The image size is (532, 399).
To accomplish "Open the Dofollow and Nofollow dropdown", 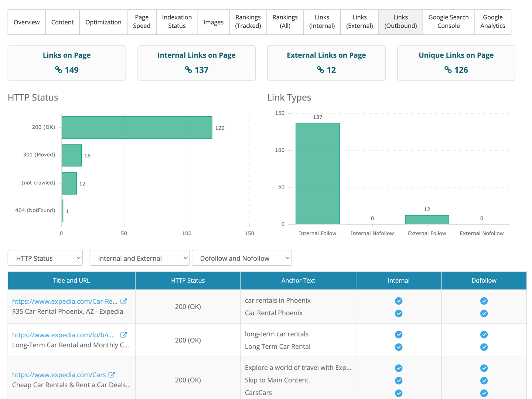I will click(x=242, y=258).
